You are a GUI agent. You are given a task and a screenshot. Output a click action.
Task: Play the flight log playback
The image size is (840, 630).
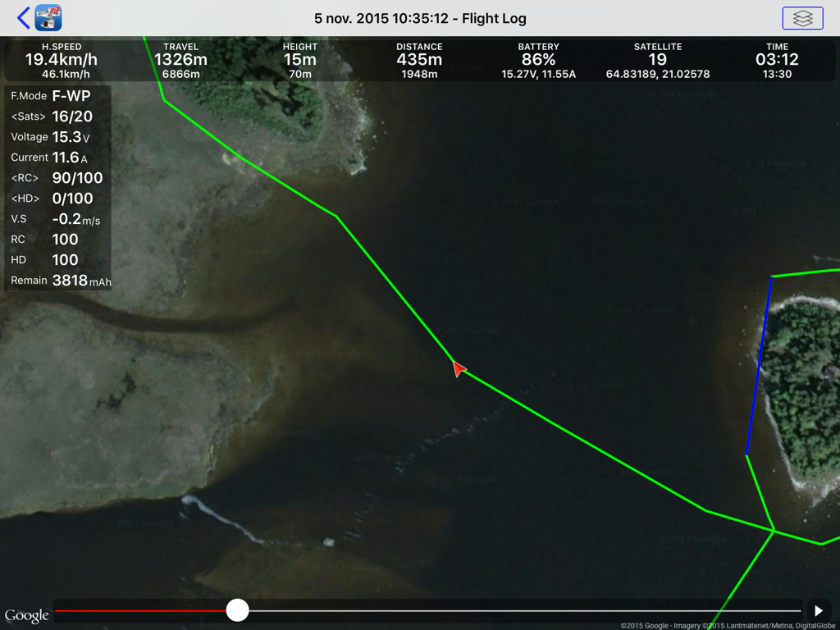819,610
